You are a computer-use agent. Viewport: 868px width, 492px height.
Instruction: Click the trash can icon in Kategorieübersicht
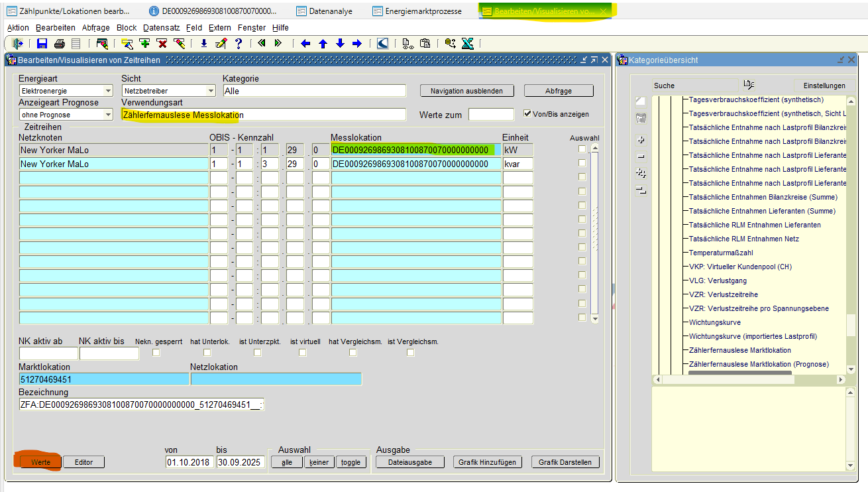coord(641,119)
